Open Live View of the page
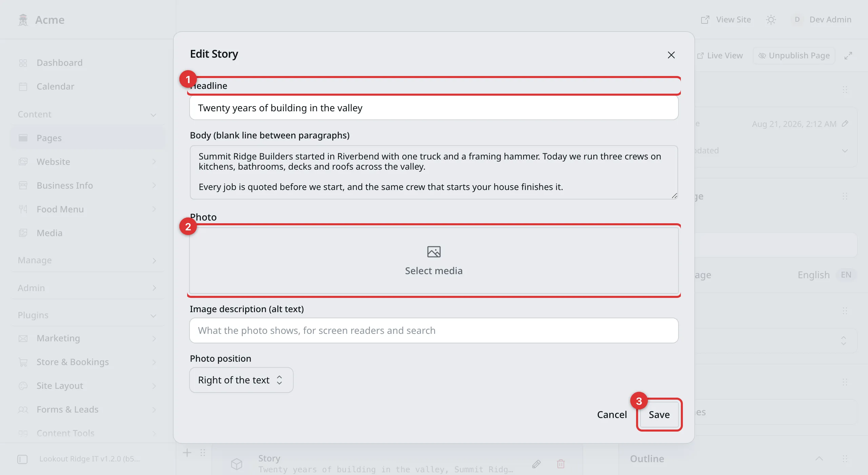This screenshot has height=475, width=868. (720, 56)
